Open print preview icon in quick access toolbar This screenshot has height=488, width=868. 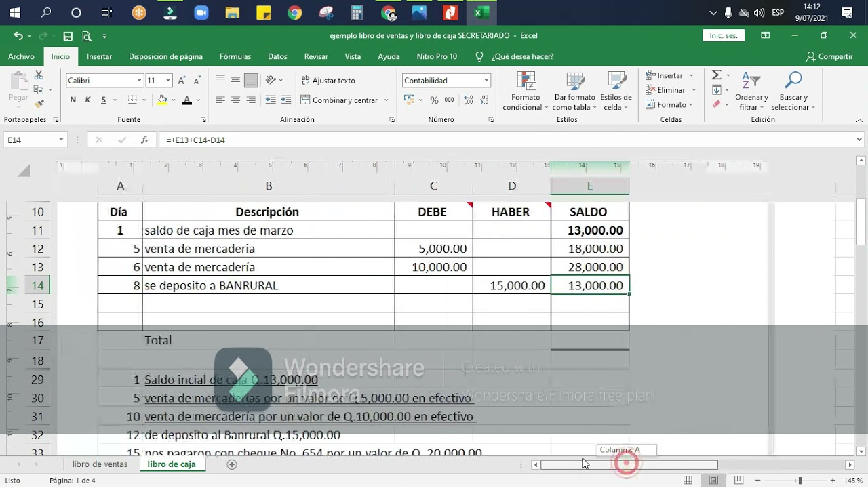point(86,36)
